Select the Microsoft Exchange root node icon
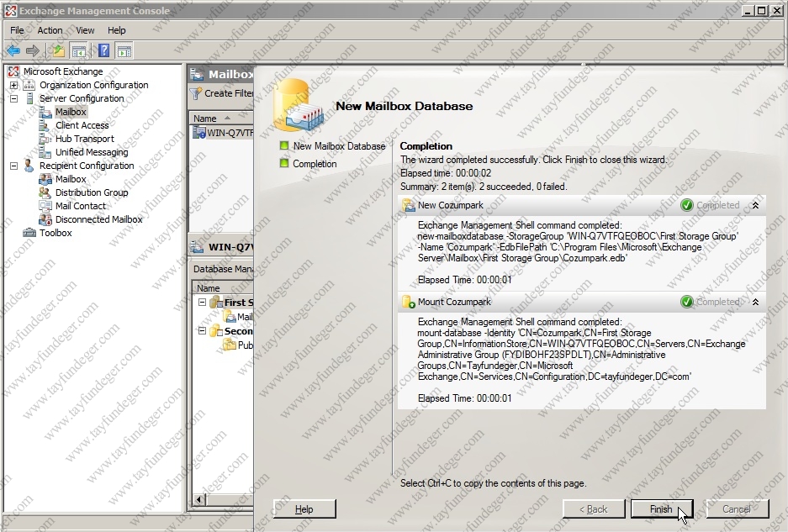788x532 pixels. click(x=13, y=71)
